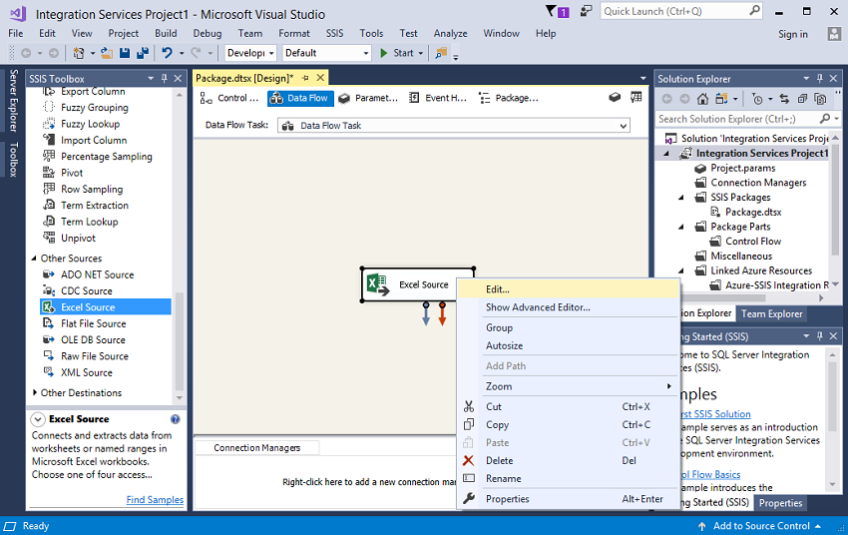848x535 pixels.
Task: Open the Development configuration dropdown
Action: coord(271,53)
